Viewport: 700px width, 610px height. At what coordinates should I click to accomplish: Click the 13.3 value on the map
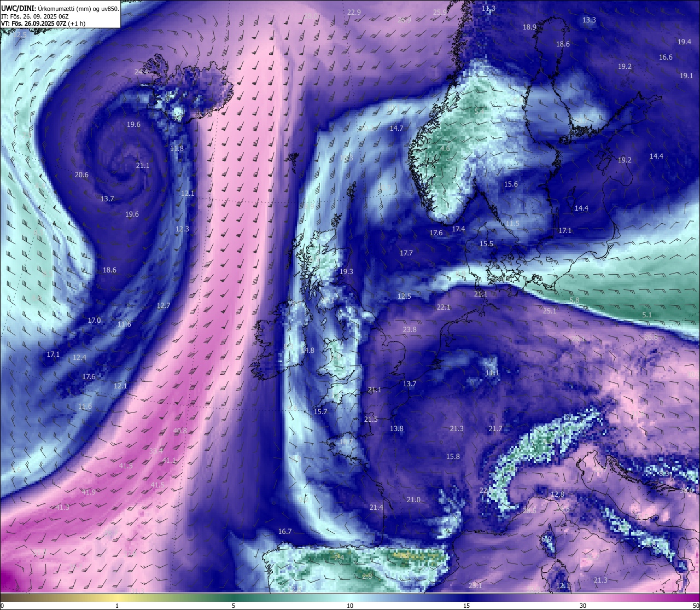coord(589,20)
